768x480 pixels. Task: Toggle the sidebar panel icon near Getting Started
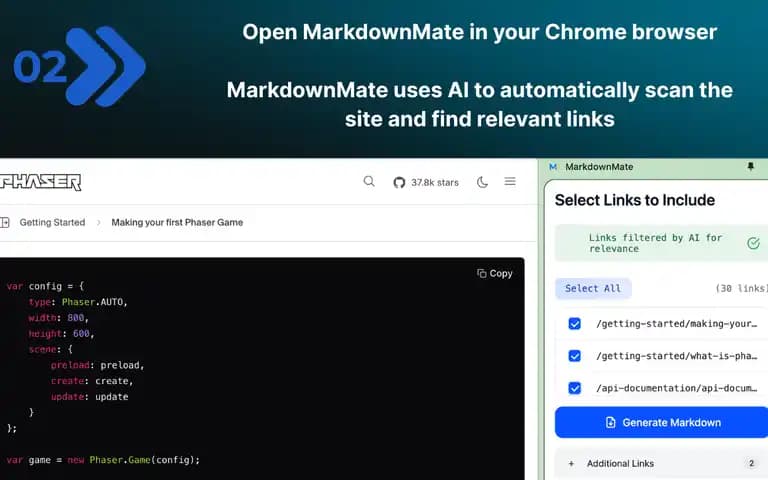[x=5, y=222]
